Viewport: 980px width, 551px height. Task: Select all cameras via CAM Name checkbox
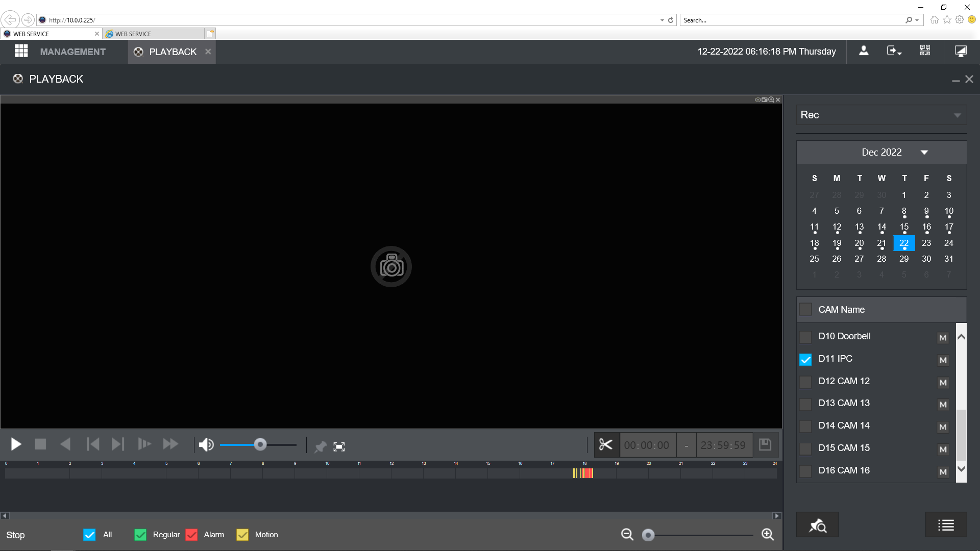click(805, 309)
